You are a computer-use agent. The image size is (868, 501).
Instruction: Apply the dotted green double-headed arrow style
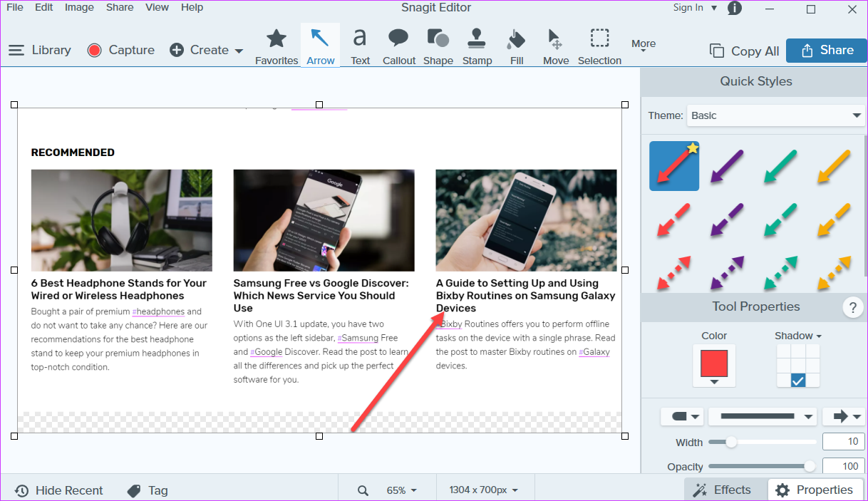click(781, 274)
